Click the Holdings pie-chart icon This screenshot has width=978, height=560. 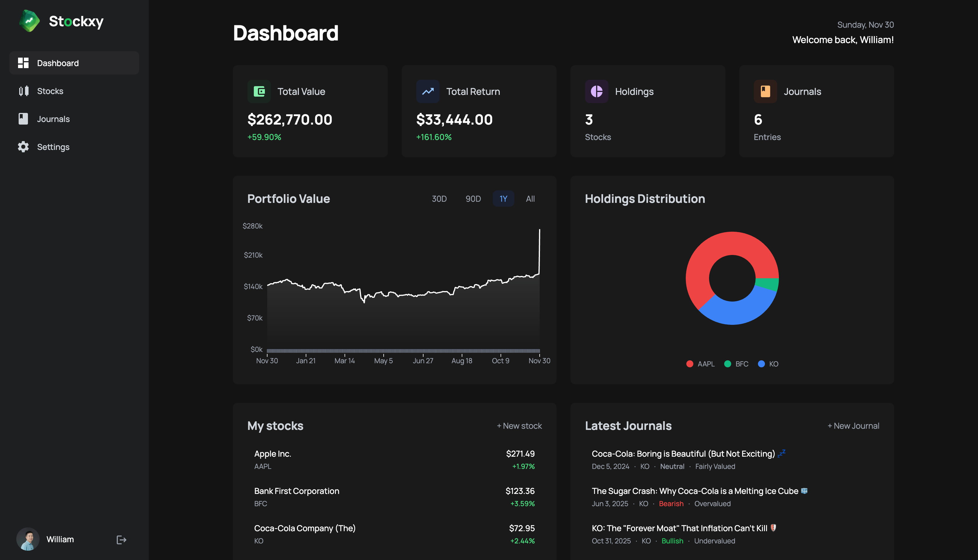point(596,91)
